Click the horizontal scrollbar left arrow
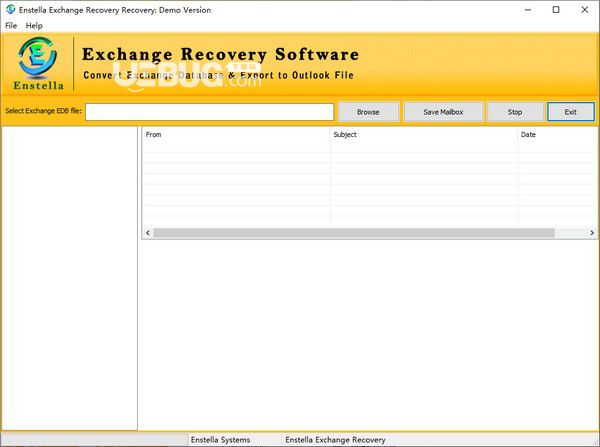The width and height of the screenshot is (600, 447). pos(148,233)
